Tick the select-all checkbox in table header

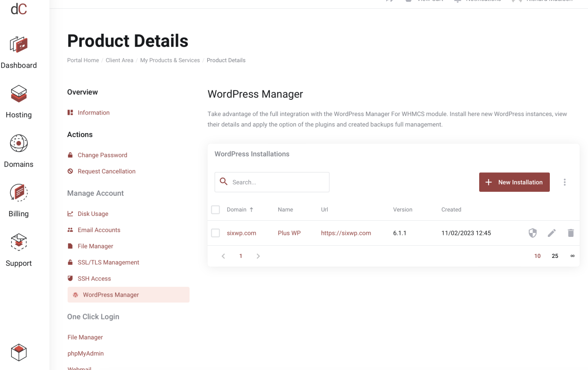(x=216, y=209)
